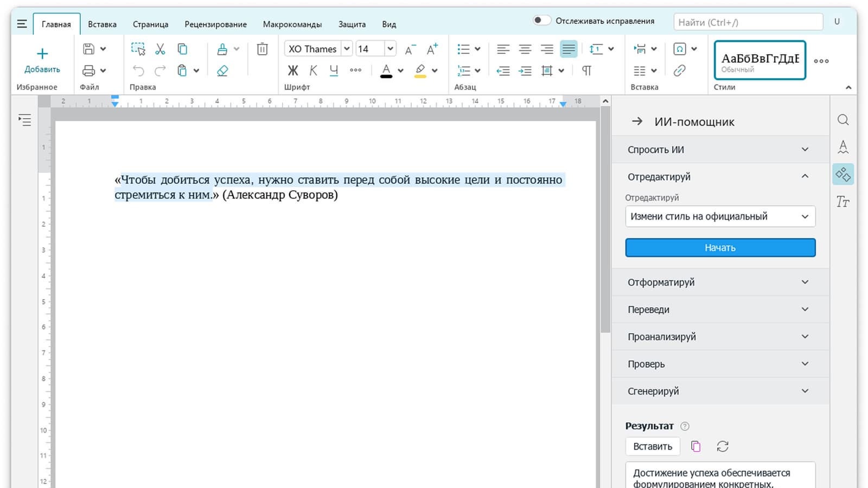Image resolution: width=868 pixels, height=488 pixels.
Task: Regenerate the AI result
Action: [722, 446]
